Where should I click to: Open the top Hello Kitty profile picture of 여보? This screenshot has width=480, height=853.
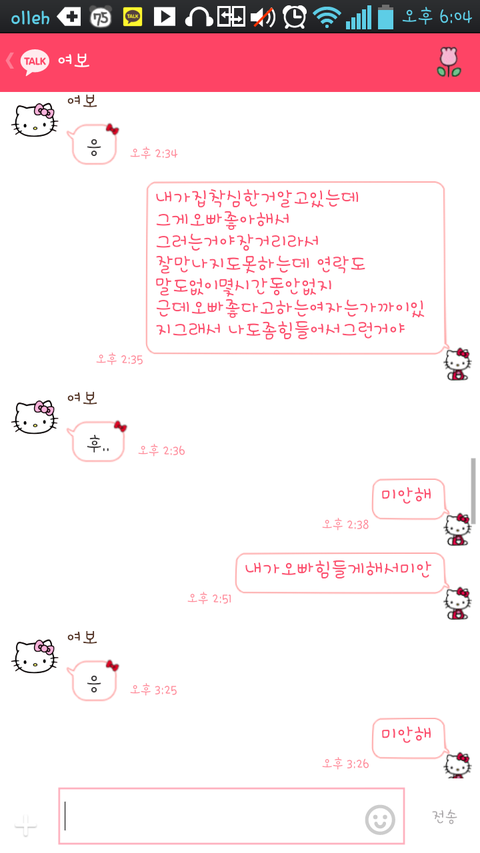35,121
